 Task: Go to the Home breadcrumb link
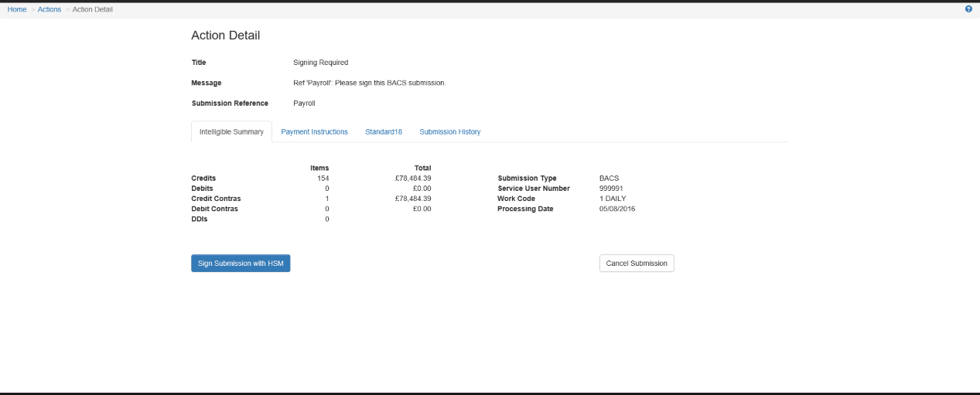[x=17, y=9]
